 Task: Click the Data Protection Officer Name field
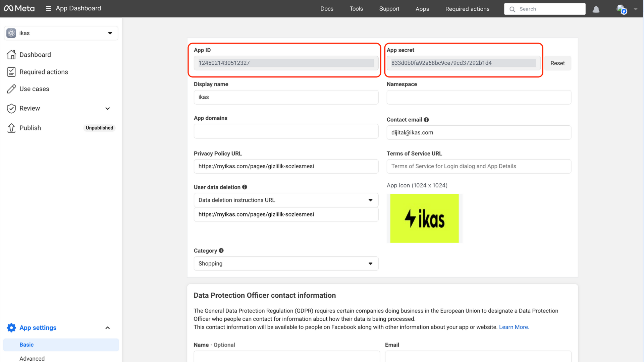point(287,356)
